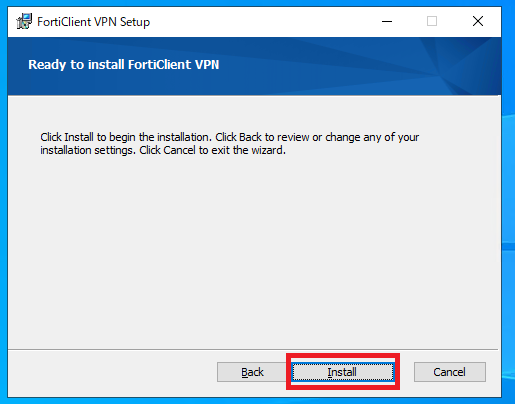Screen dimensions: 515x404
Task: Exit the wizard using the Cancel button
Action: [x=449, y=372]
